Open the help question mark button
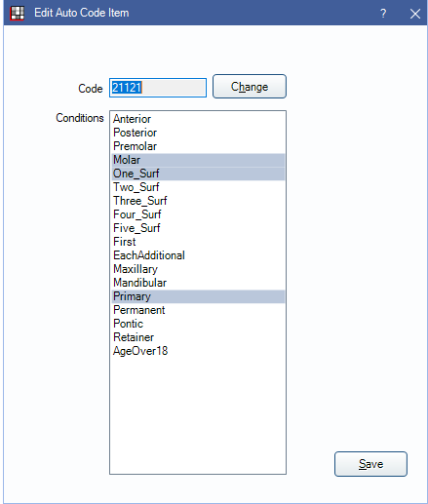Screen dimensions: 428x504 point(383,14)
